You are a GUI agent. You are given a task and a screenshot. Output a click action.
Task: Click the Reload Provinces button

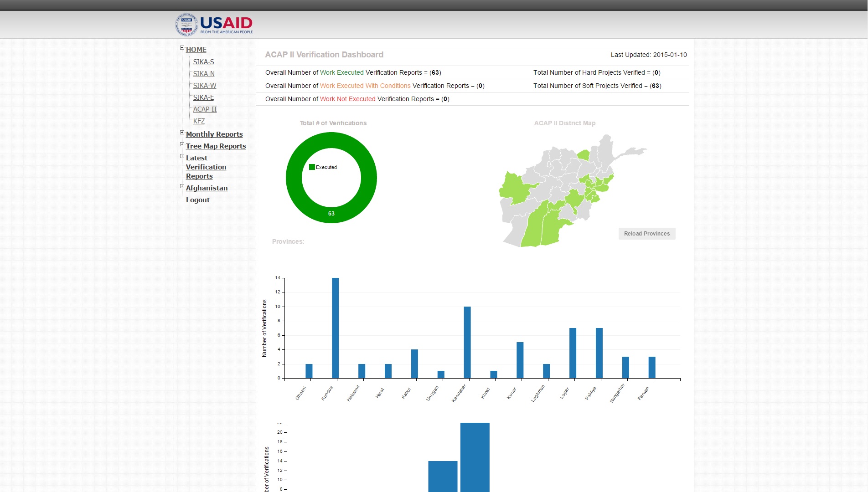(x=647, y=234)
